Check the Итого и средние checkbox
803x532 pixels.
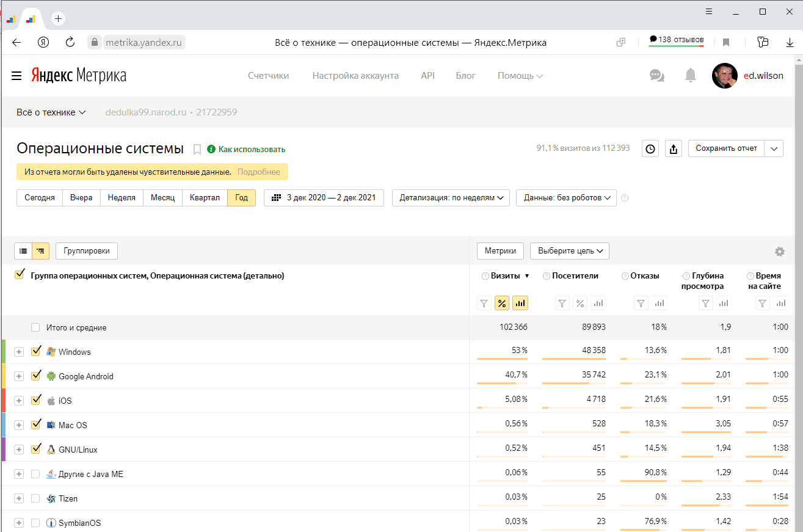pos(35,327)
